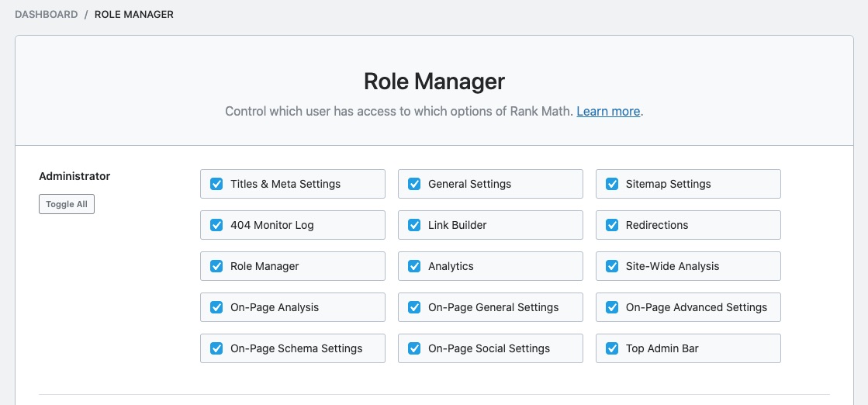Go to Dashboard breadcrumb
The height and width of the screenshot is (405, 868).
pyautogui.click(x=47, y=15)
